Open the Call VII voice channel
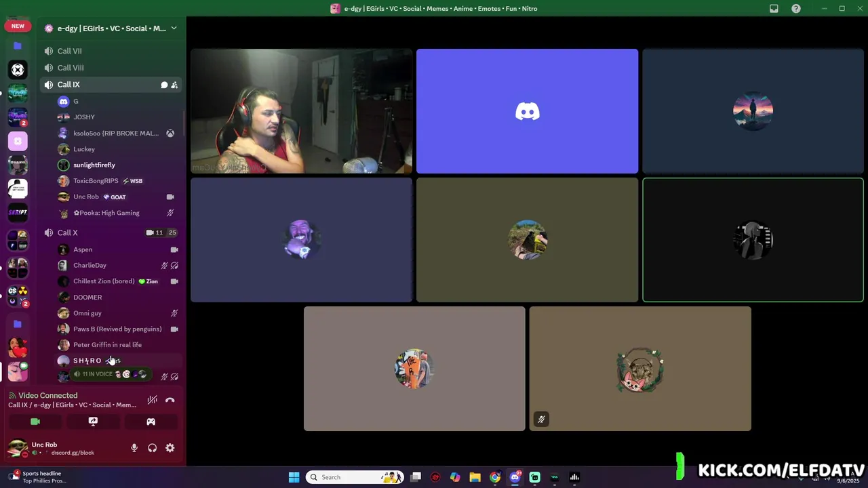 click(110, 51)
